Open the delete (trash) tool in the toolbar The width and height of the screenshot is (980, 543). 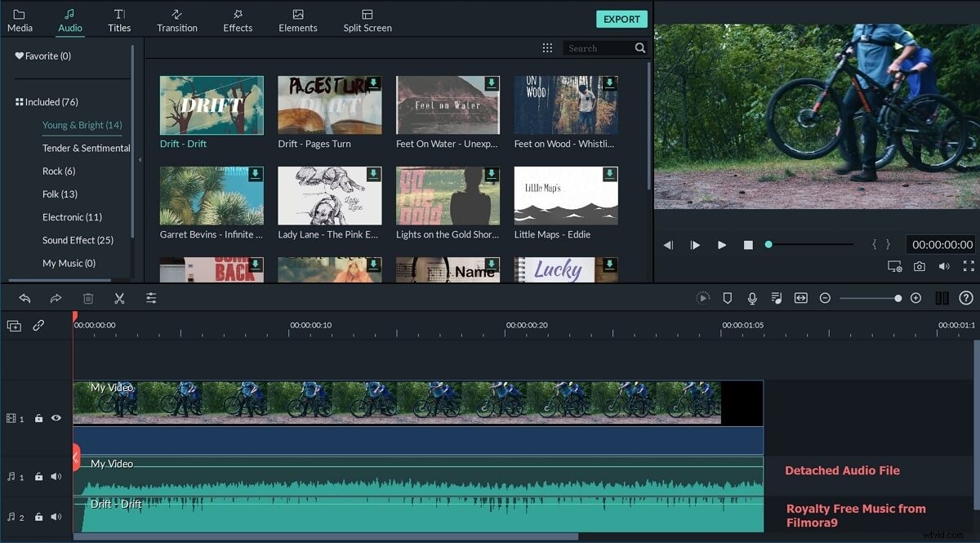[x=90, y=298]
